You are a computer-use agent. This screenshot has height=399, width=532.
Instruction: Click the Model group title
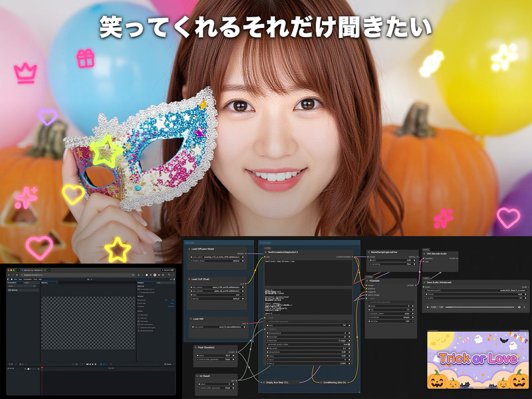coord(190,243)
